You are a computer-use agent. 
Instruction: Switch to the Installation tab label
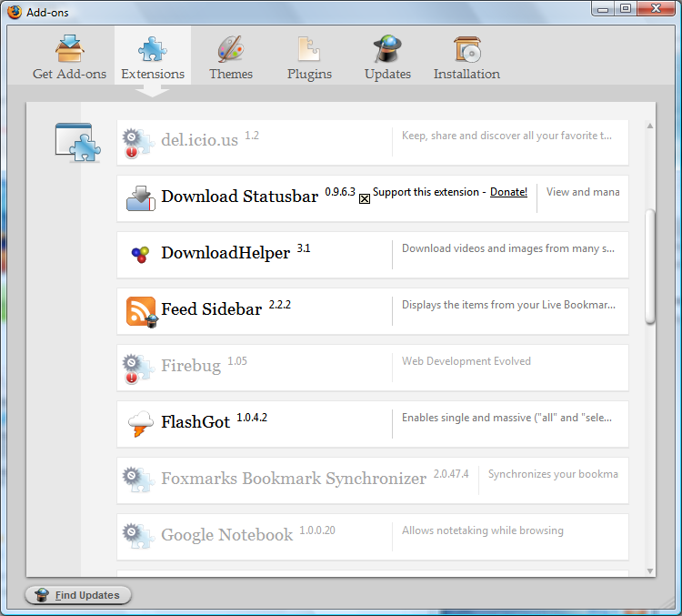(466, 74)
